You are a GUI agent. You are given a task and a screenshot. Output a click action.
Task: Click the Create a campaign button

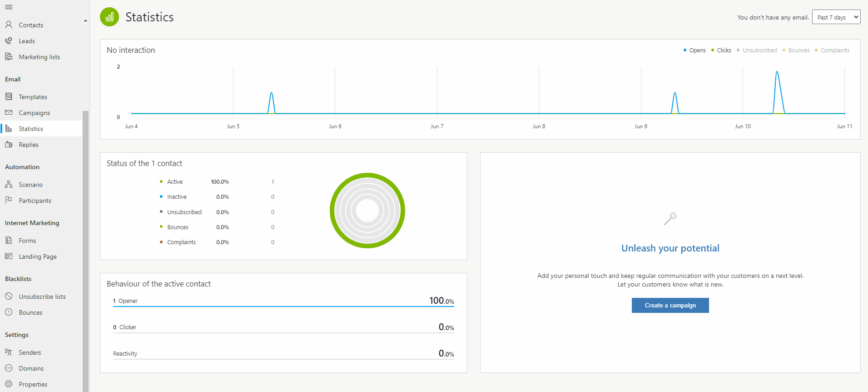coord(670,305)
